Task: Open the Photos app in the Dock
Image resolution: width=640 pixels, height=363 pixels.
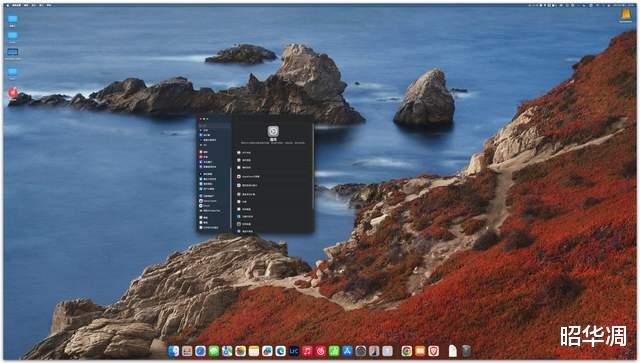Action: 240,351
